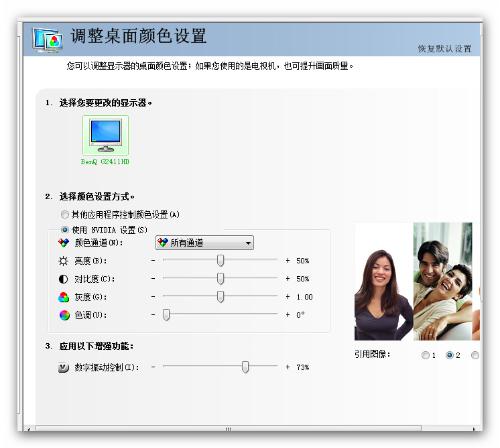This screenshot has width=500, height=448.
Task: Click the brightness slider handle
Action: click(x=220, y=260)
